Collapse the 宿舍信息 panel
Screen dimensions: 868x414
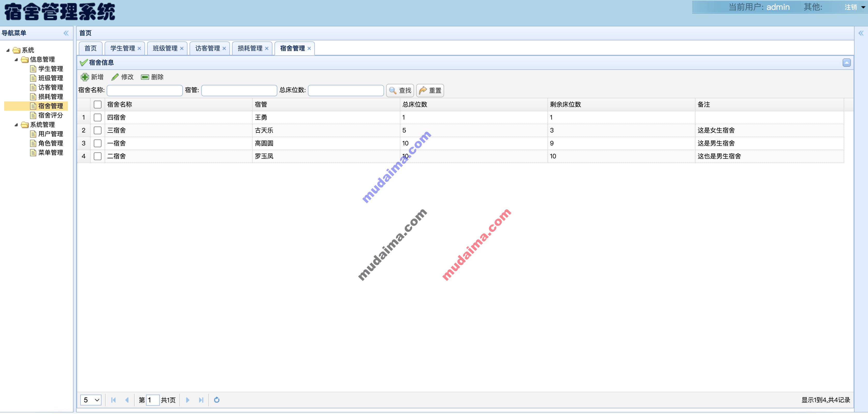(x=847, y=63)
